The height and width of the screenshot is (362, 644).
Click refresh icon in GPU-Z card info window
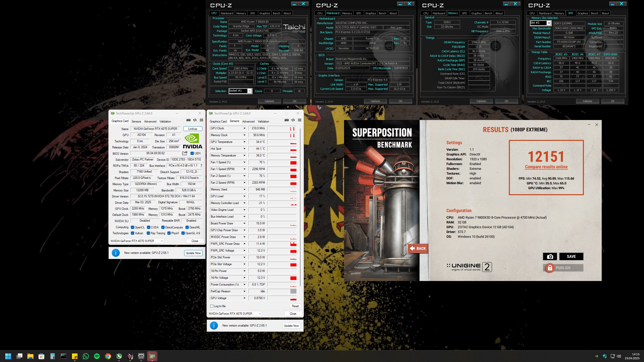[195, 120]
